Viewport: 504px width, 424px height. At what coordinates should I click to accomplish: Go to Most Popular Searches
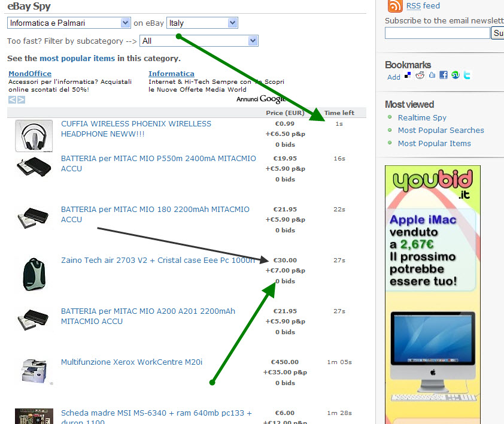point(441,131)
